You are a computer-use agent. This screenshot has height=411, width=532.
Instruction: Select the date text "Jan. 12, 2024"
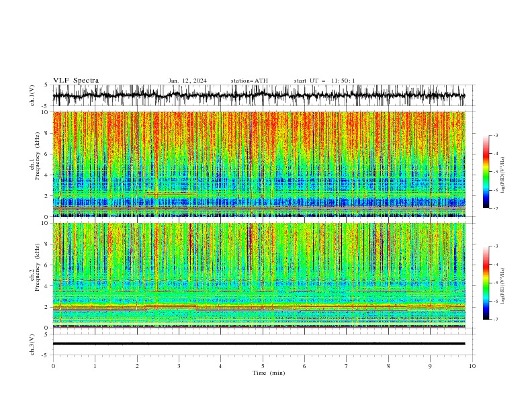tap(187, 81)
